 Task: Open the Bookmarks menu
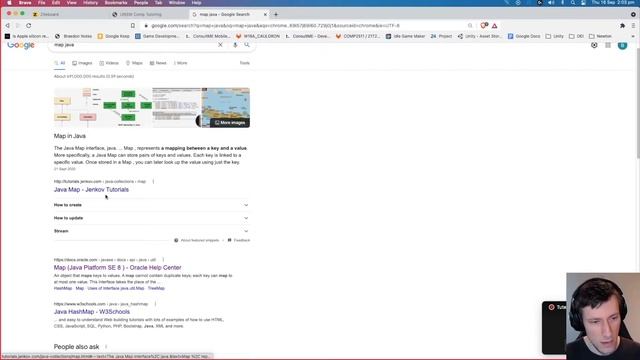pos(116,3)
